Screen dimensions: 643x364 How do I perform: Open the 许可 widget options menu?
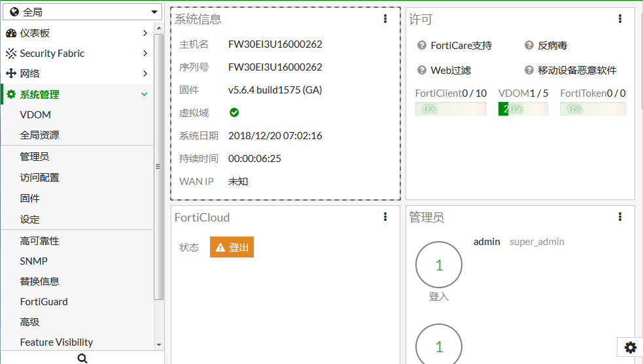point(620,19)
